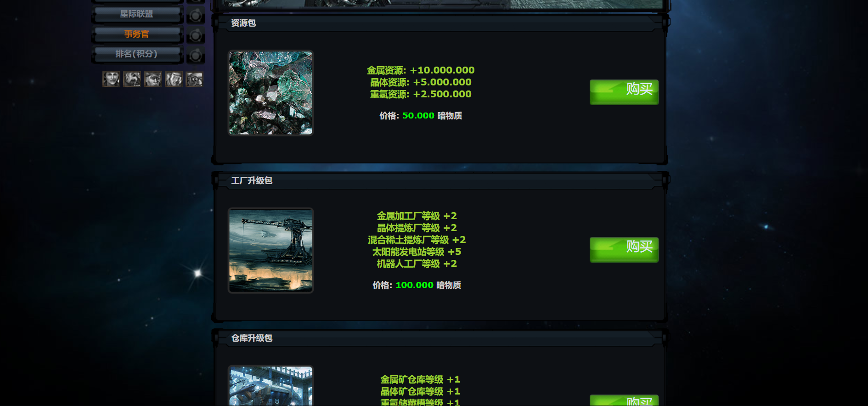Screen dimensions: 868x406
Task: Click the round icon beside 星际联盟
Action: 195,16
